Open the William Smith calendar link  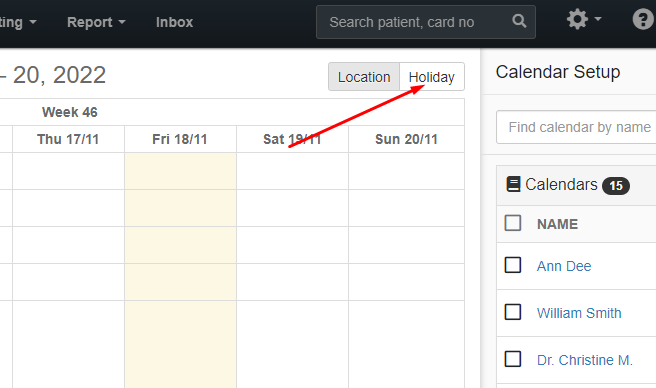(x=579, y=313)
